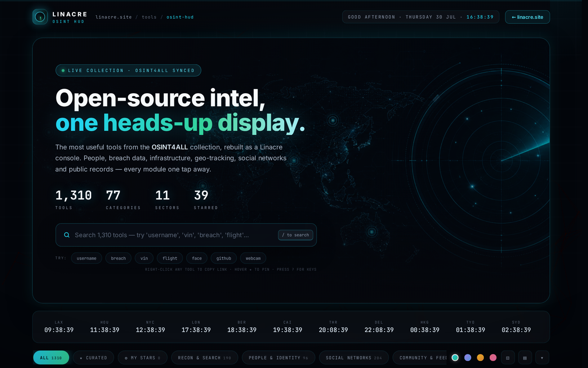Click the 39 Starred stat
This screenshot has width=588, height=368.
(206, 200)
